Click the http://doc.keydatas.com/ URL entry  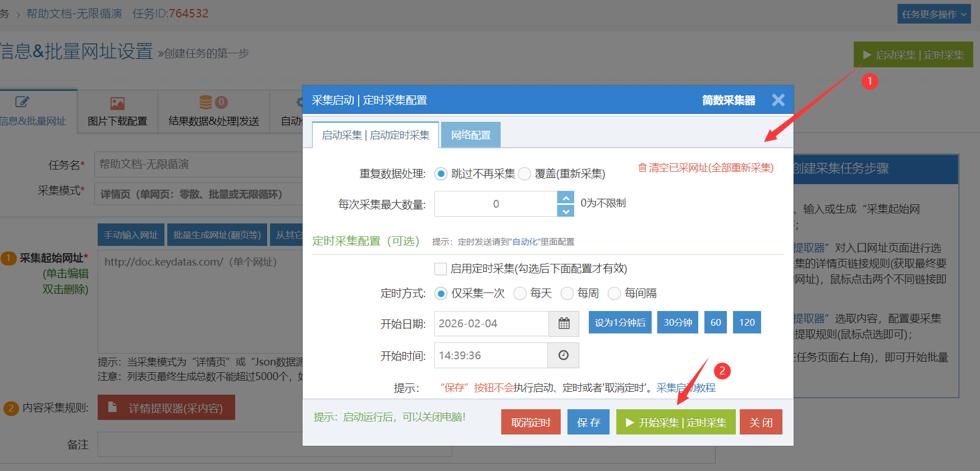[190, 262]
